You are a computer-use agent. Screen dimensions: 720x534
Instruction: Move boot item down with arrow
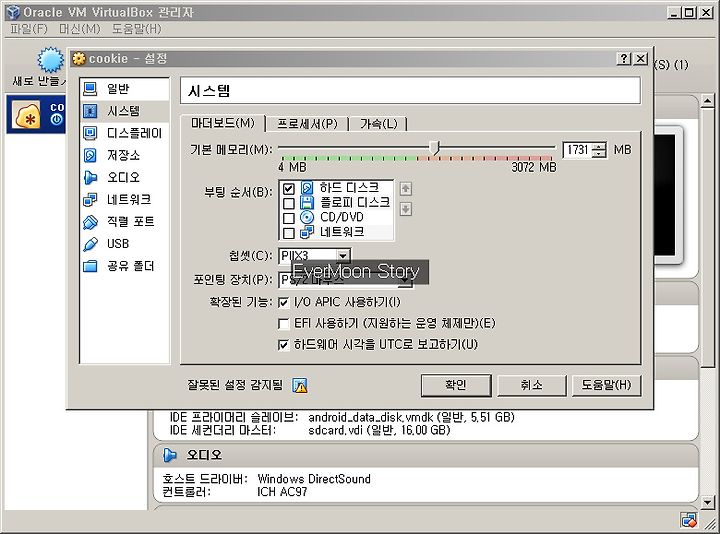tap(405, 209)
